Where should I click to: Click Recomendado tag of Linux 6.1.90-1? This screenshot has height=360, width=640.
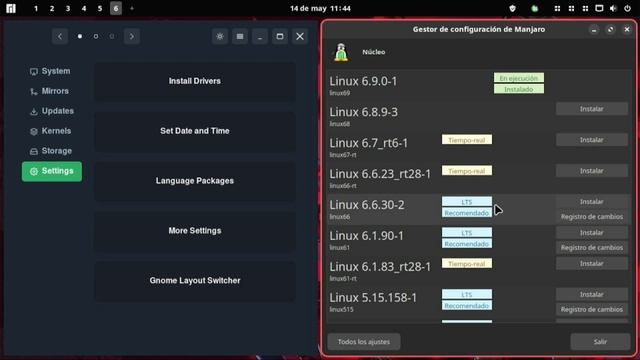(x=467, y=244)
